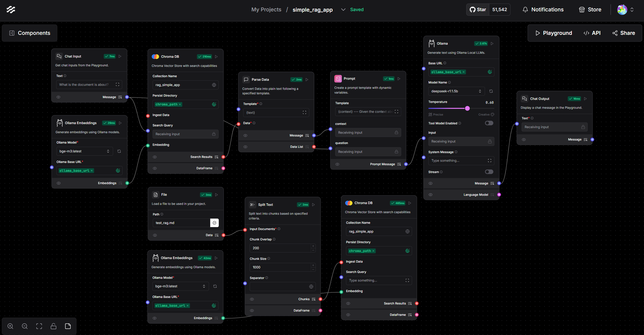Toggle the File Data output visibility eye

coord(155,235)
